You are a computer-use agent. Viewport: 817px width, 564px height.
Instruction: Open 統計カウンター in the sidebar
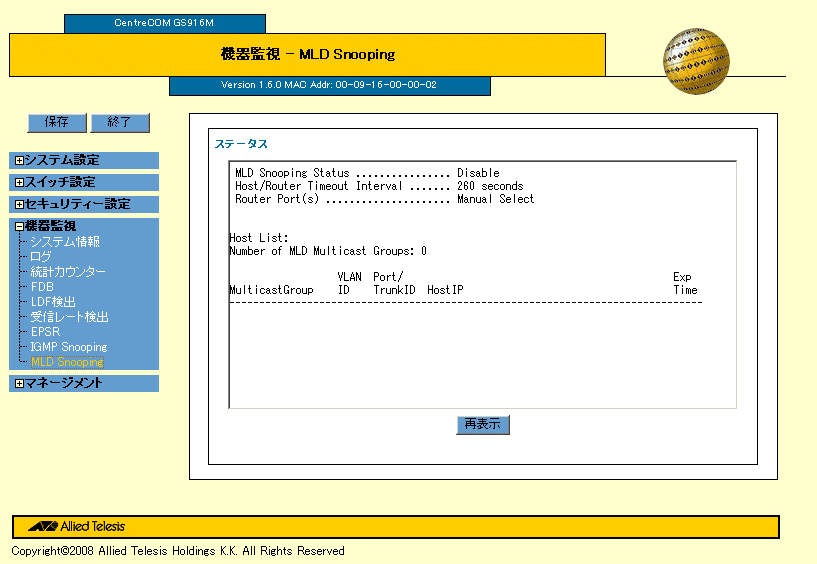tap(68, 272)
